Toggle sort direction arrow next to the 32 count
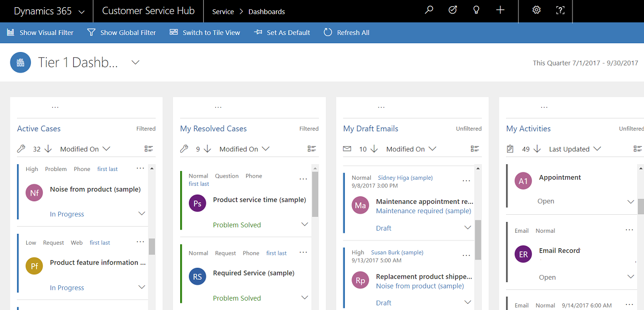 click(48, 148)
